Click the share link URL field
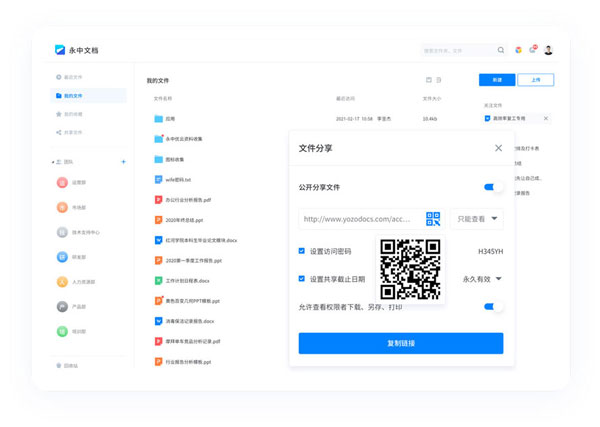 click(358, 219)
